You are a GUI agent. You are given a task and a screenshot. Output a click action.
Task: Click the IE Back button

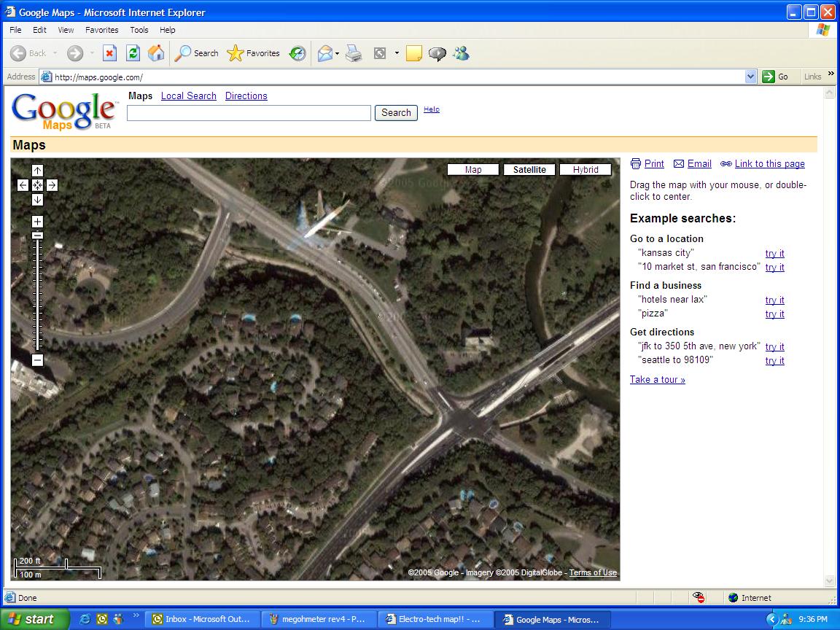click(x=28, y=53)
